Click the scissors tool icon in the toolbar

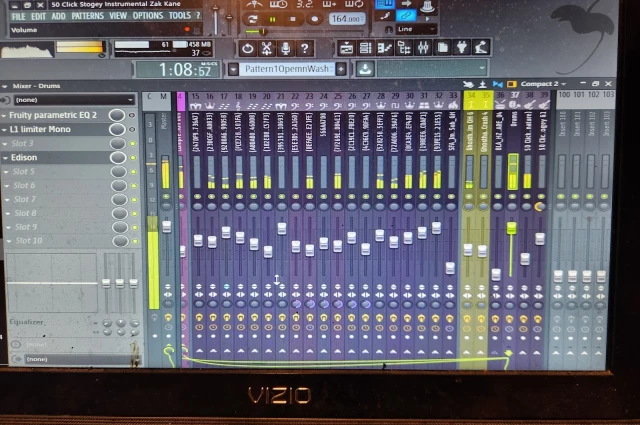[x=267, y=48]
